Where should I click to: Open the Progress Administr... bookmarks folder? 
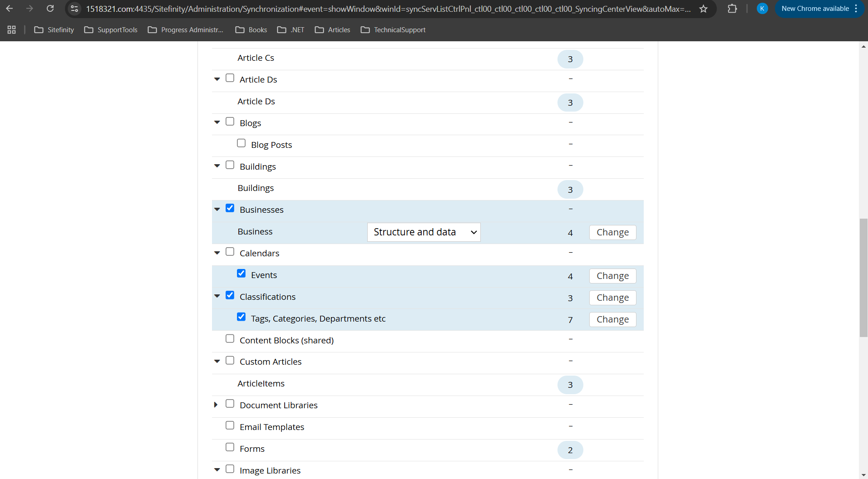[186, 30]
